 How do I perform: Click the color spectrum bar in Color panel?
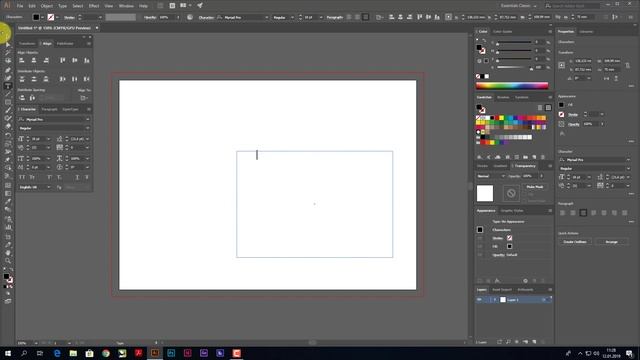click(x=512, y=86)
